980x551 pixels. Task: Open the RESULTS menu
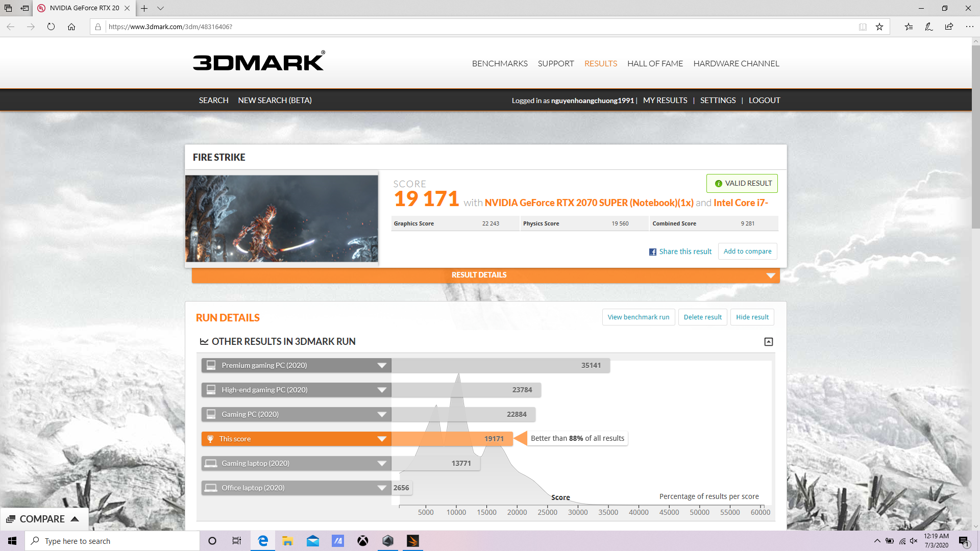tap(601, 64)
